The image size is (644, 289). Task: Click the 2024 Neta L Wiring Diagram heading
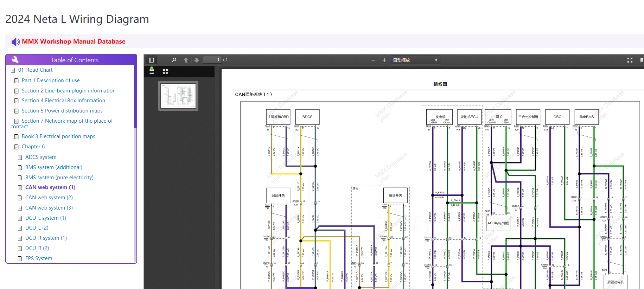(x=77, y=19)
